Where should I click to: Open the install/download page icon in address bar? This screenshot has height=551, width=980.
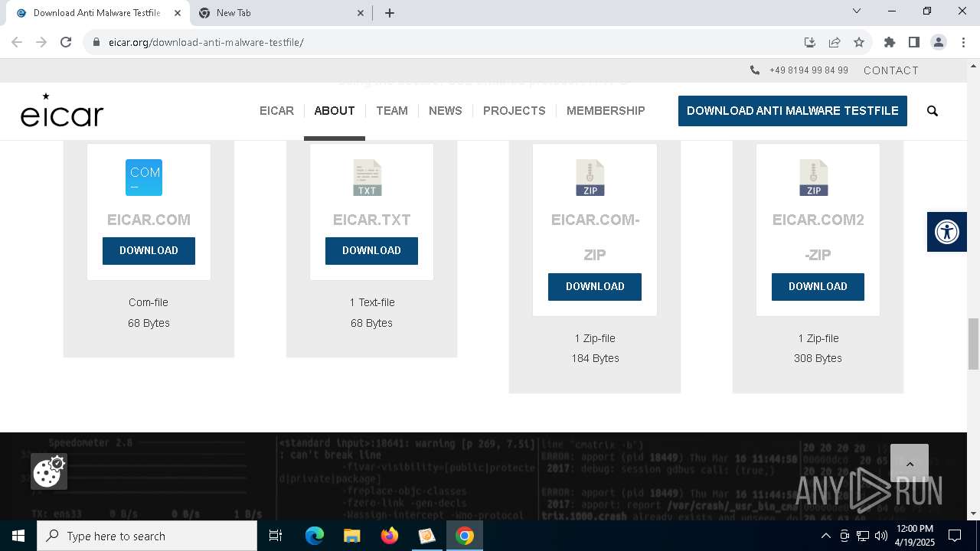pos(810,42)
